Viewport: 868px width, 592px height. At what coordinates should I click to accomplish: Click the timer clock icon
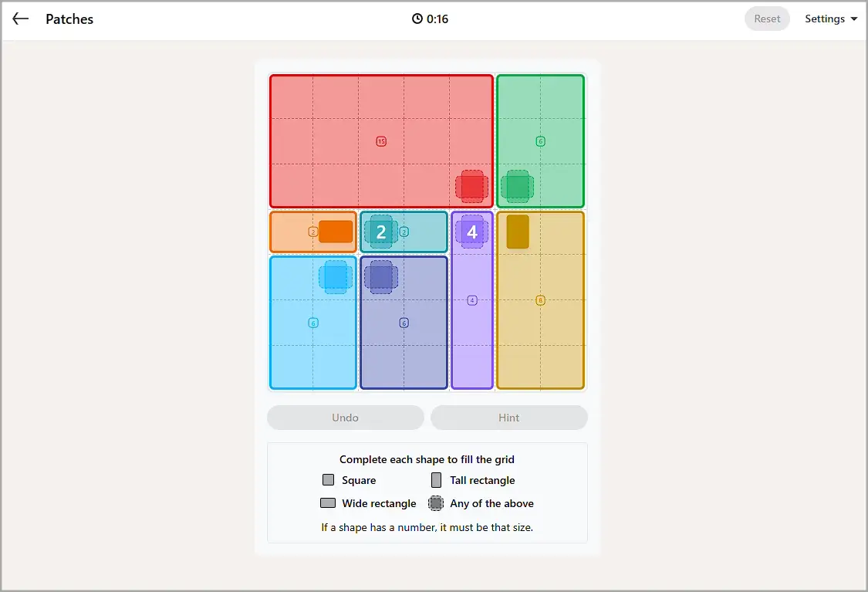click(417, 19)
